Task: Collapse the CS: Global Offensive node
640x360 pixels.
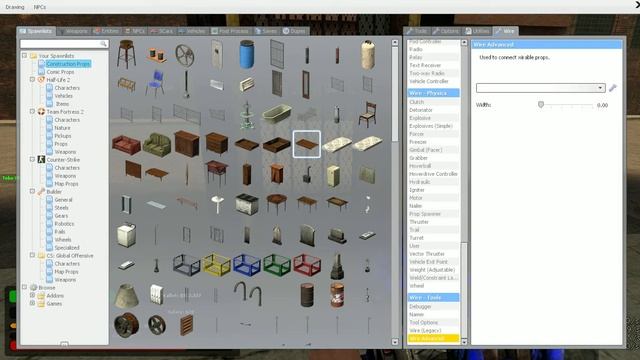Action: [x=32, y=256]
